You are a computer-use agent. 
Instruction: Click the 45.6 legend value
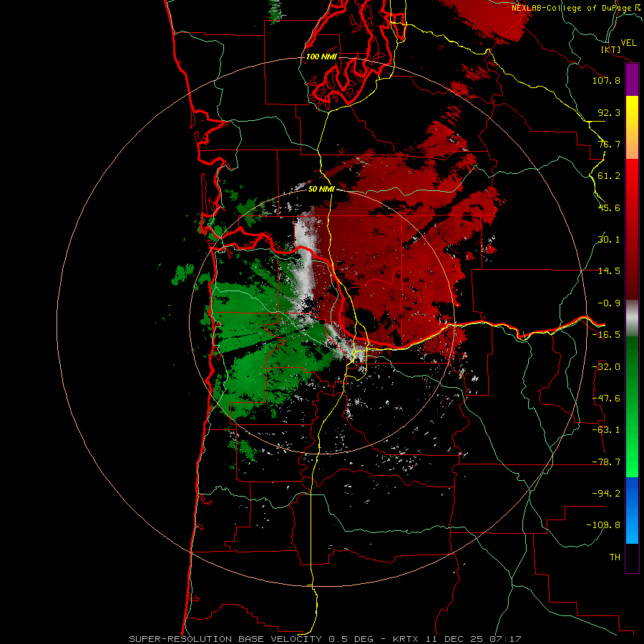[x=609, y=208]
